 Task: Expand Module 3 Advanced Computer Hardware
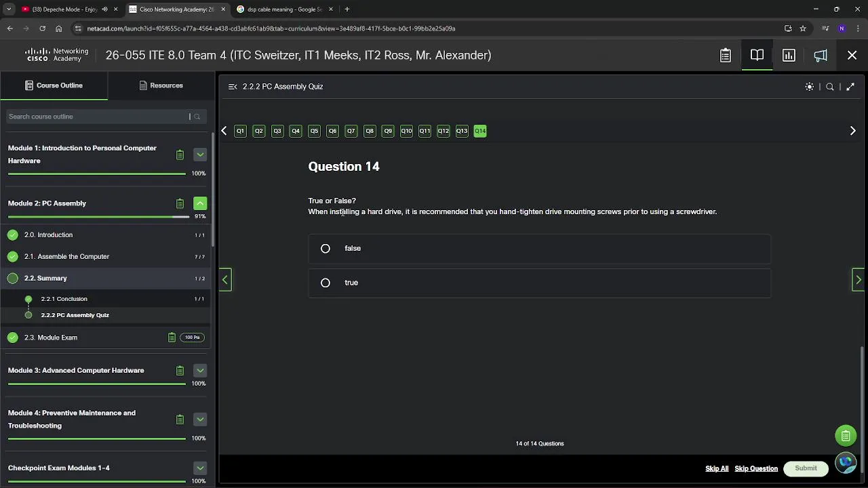(200, 371)
